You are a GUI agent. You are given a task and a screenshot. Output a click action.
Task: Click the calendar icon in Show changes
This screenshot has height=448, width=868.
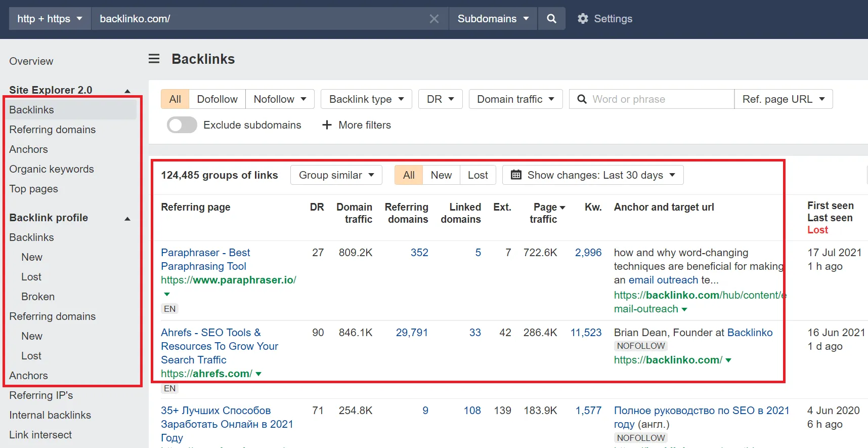[x=516, y=175]
